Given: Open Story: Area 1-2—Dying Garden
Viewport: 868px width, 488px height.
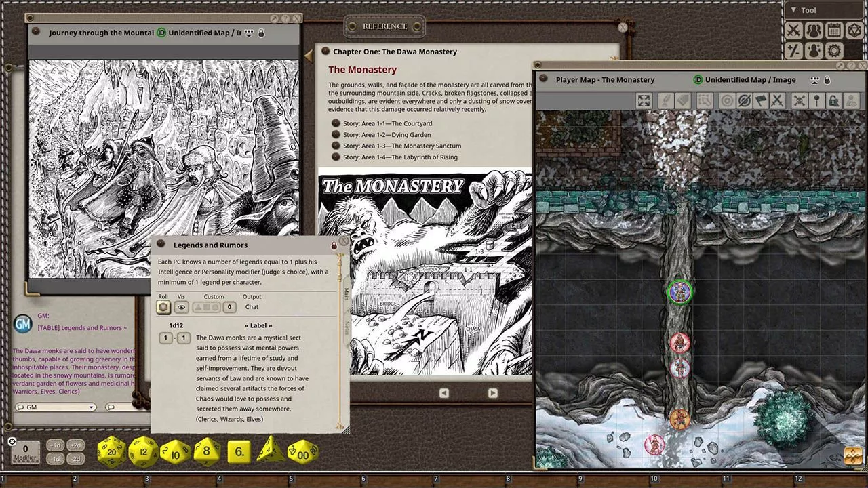Looking at the screenshot, I should 381,135.
